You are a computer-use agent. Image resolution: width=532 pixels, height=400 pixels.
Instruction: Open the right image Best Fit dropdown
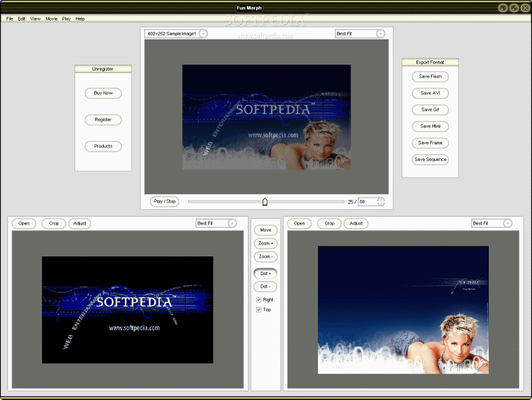click(507, 223)
